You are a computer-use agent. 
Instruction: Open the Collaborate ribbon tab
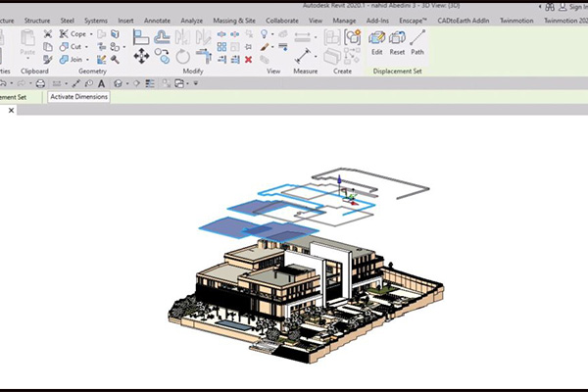[282, 21]
